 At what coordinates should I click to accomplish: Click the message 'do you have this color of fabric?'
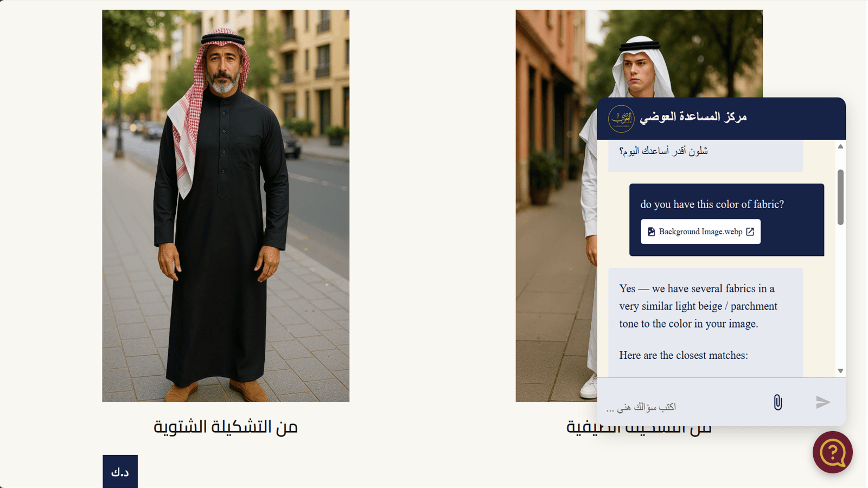(x=712, y=204)
